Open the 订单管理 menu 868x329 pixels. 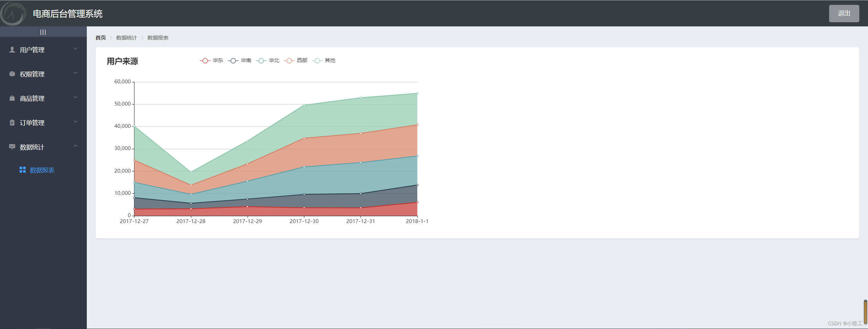[43, 123]
